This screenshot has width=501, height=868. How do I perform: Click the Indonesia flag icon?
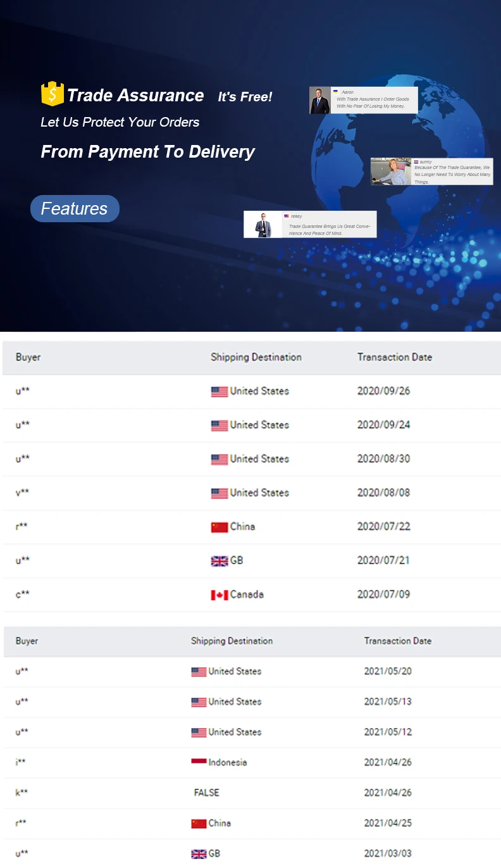pyautogui.click(x=199, y=762)
